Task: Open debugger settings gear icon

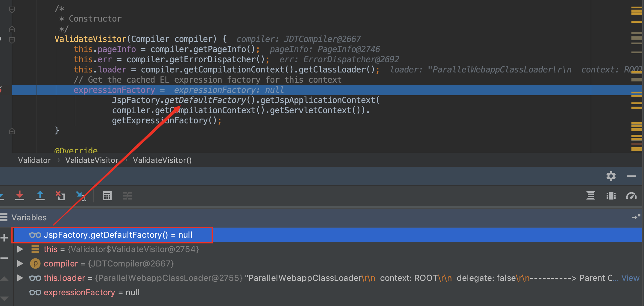Action: (611, 176)
